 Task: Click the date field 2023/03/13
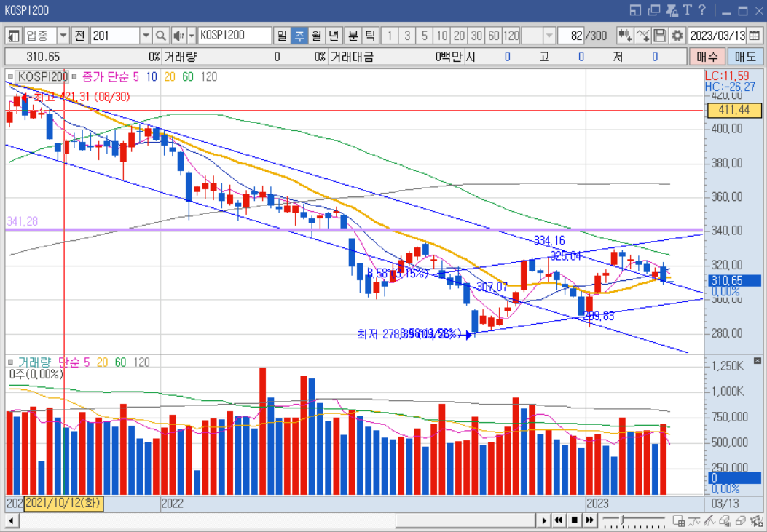pyautogui.click(x=717, y=36)
